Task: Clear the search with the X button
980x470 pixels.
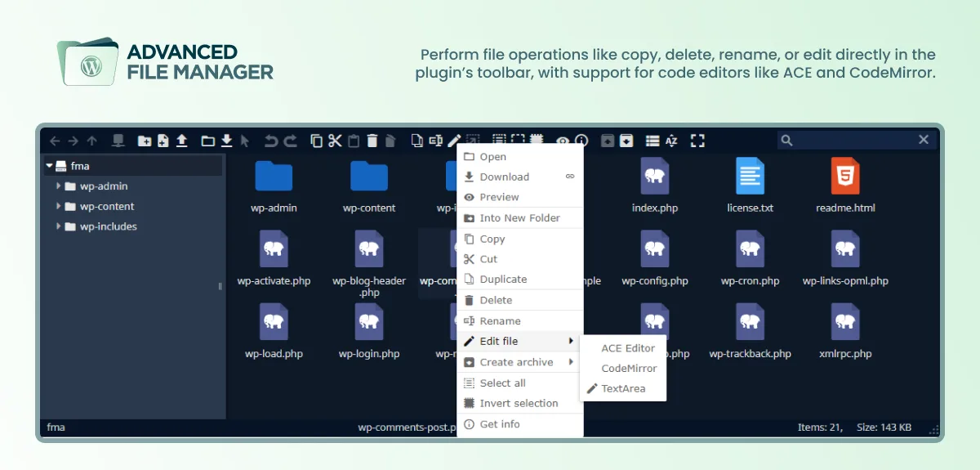Action: [x=924, y=140]
